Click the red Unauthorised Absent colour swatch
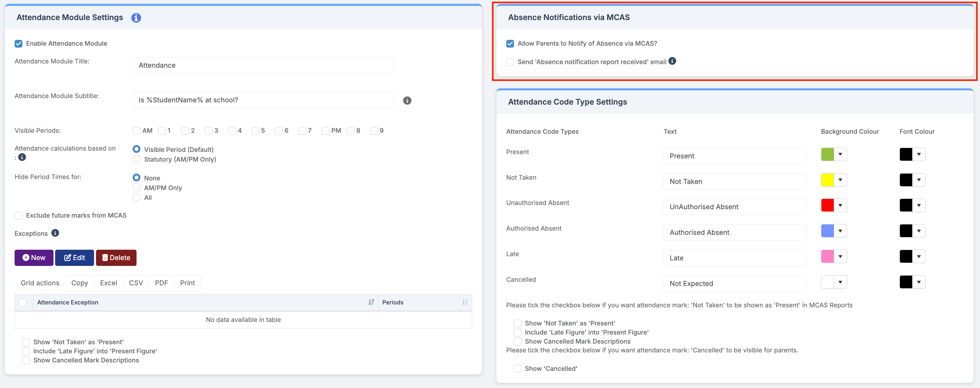 (828, 205)
